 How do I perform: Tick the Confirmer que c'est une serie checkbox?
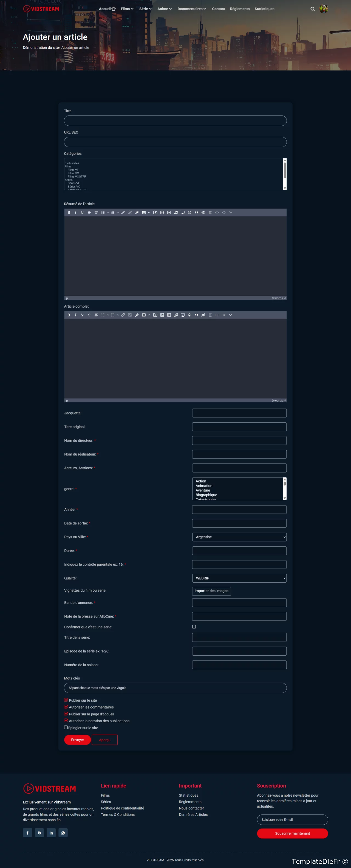194,627
